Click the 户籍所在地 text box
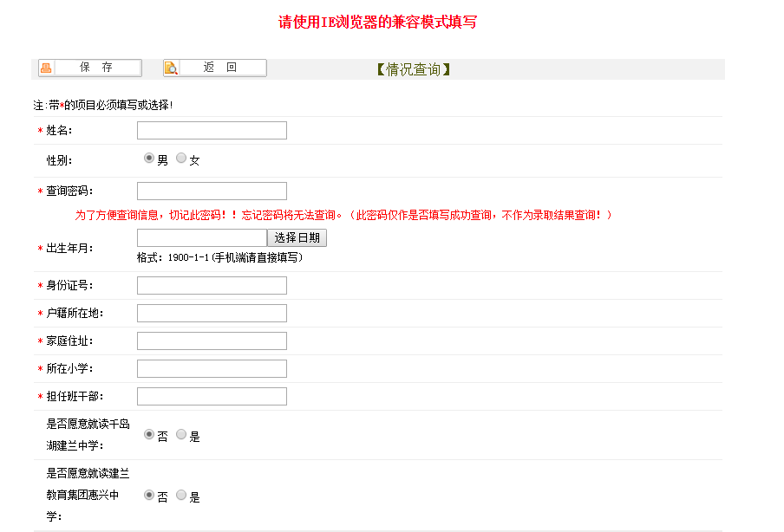This screenshot has width=784, height=532. 212,314
